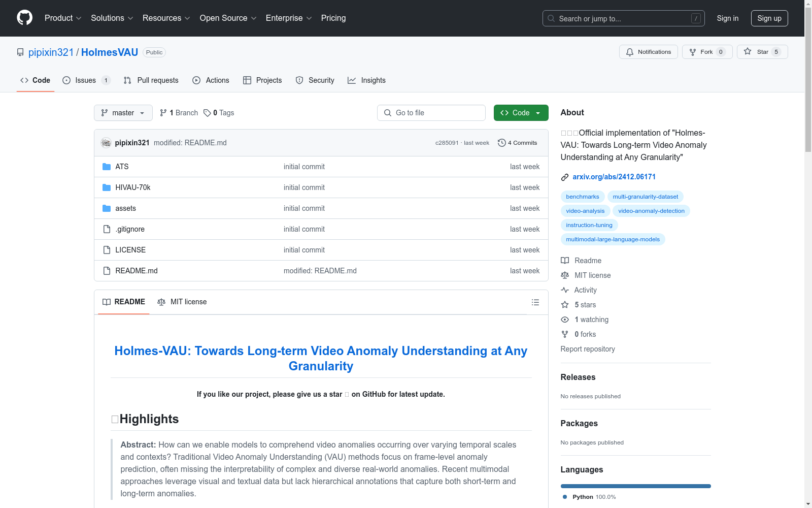Image resolution: width=812 pixels, height=508 pixels.
Task: Click the branch icon beside 1 Branch
Action: 163,113
